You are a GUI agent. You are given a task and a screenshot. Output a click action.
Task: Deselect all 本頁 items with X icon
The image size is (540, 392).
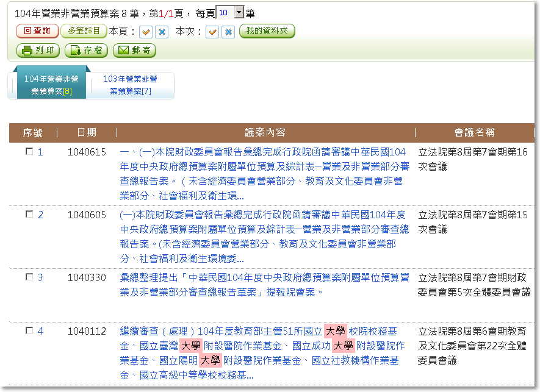click(162, 32)
